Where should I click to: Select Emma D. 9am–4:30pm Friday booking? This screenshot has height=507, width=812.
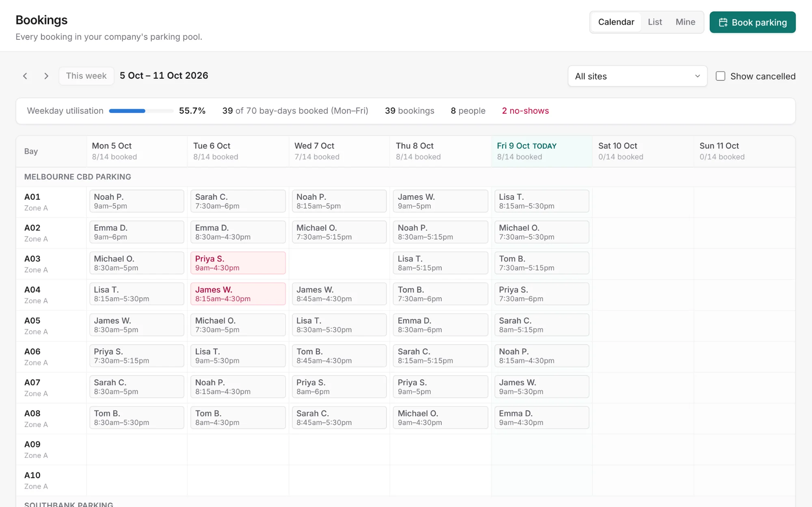click(542, 417)
